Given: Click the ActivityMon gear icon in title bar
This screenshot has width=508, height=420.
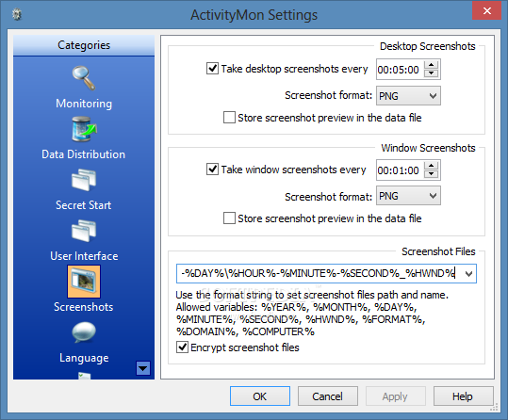Looking at the screenshot, I should click(x=17, y=14).
